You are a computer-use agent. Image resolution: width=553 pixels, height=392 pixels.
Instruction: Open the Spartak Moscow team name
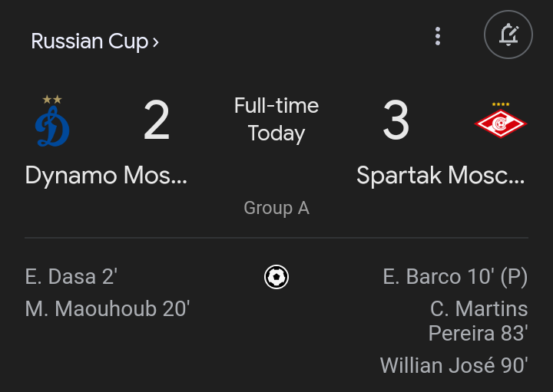pos(441,176)
